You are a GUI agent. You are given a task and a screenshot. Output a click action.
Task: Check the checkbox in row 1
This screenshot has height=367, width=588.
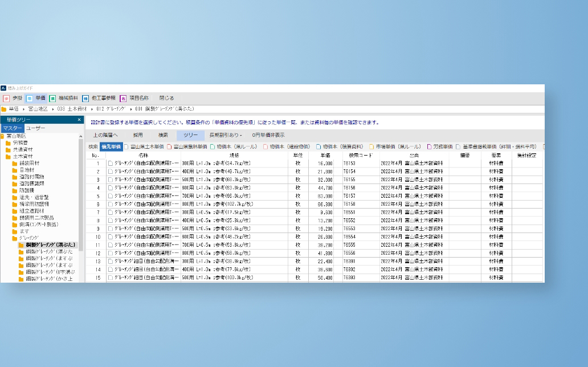coord(111,164)
